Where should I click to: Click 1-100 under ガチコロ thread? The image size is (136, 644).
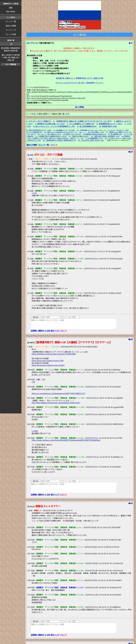(47, 331)
